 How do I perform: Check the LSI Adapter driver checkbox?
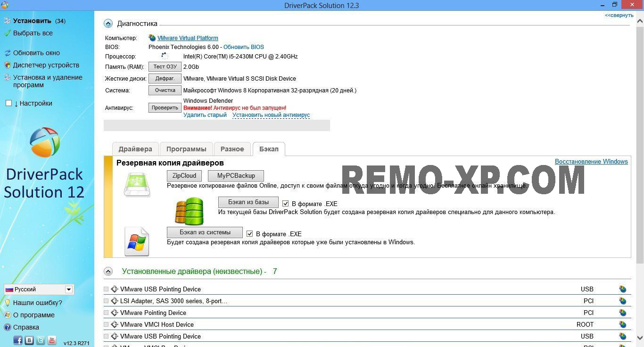pos(106,301)
